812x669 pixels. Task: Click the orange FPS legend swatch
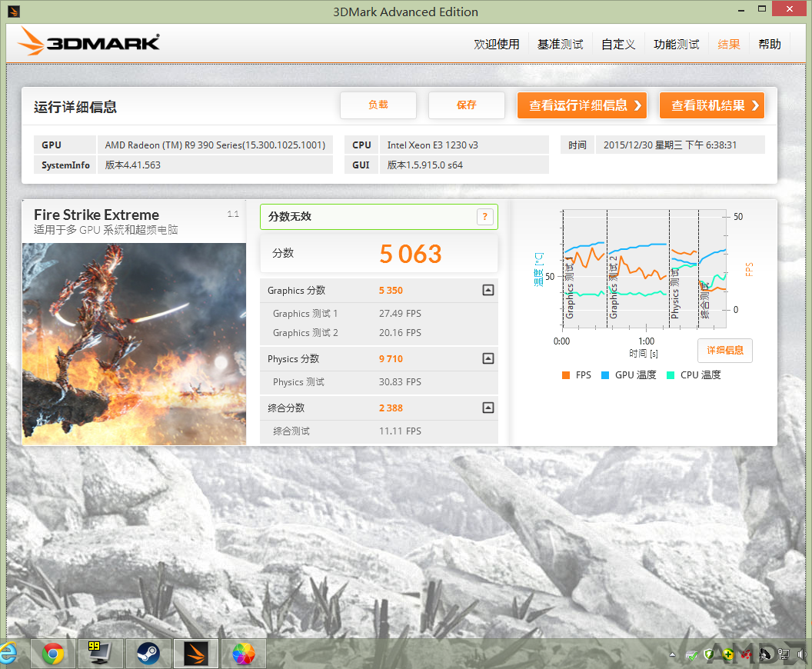click(x=566, y=375)
